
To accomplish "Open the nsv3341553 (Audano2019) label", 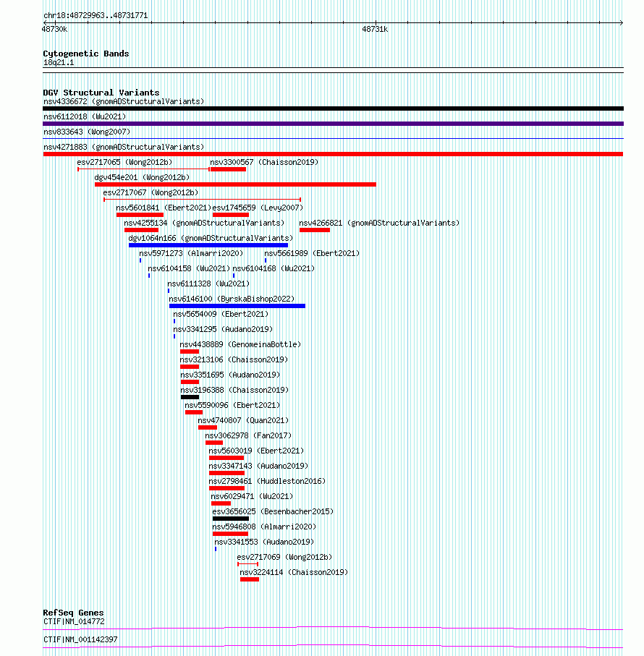I will coord(264,542).
